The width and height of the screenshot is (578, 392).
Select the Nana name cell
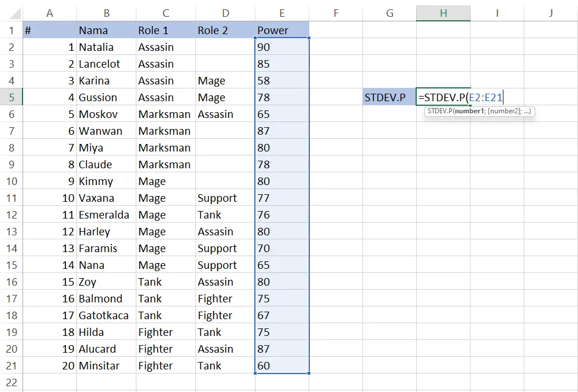click(x=106, y=265)
